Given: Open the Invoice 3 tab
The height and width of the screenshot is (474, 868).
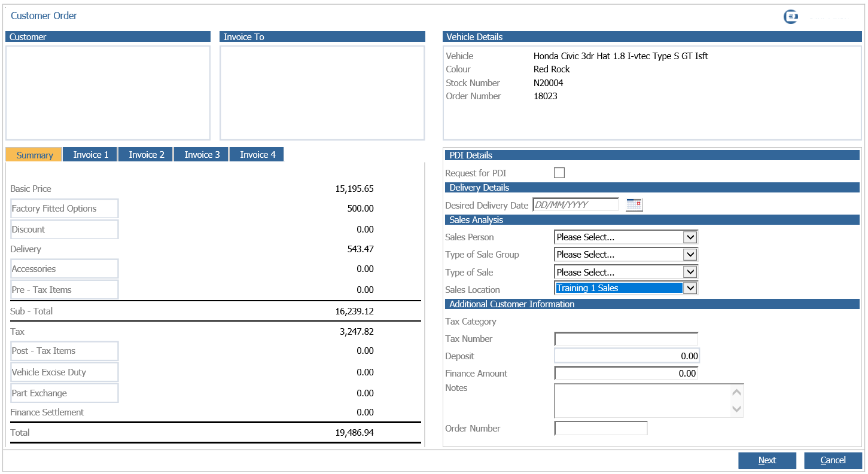Looking at the screenshot, I should tap(202, 155).
